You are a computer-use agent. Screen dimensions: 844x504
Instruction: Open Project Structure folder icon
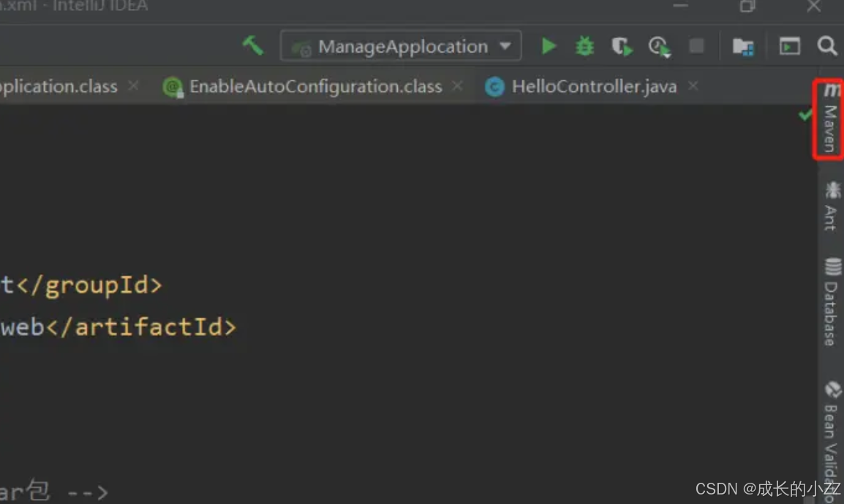click(743, 47)
